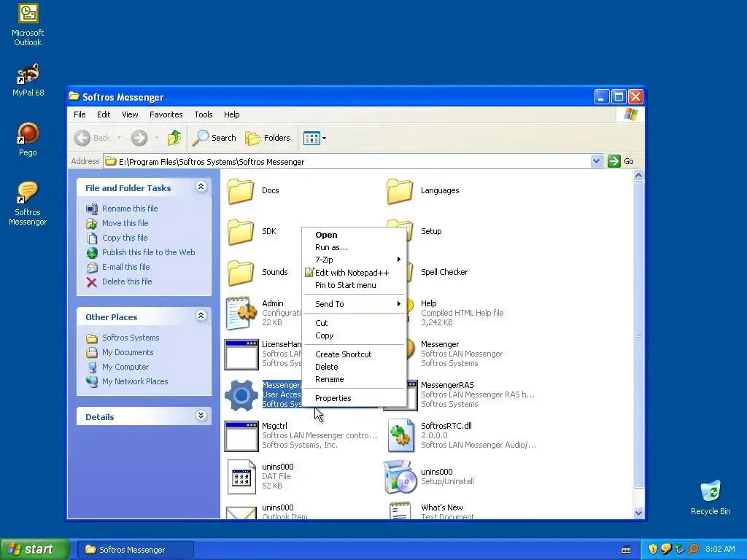Collapse the Other Places panel
The image size is (747, 560).
tap(201, 316)
